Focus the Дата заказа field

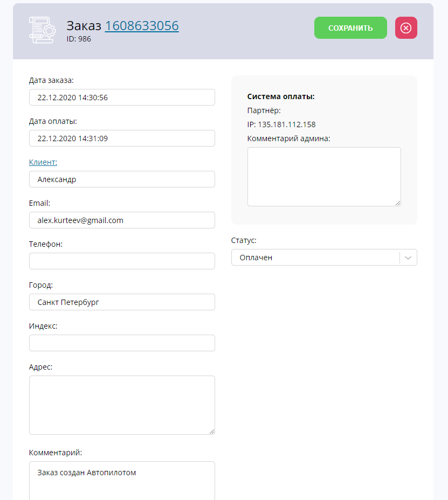(x=122, y=98)
